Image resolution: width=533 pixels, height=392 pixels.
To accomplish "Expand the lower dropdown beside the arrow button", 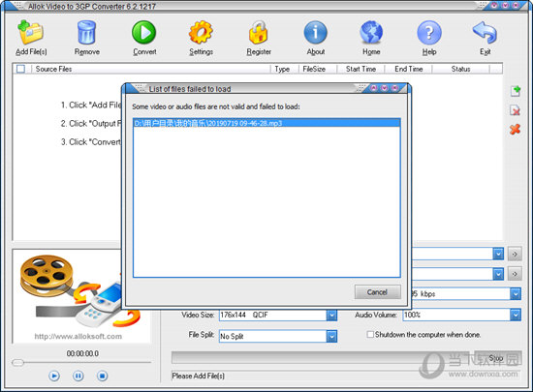I will 498,274.
